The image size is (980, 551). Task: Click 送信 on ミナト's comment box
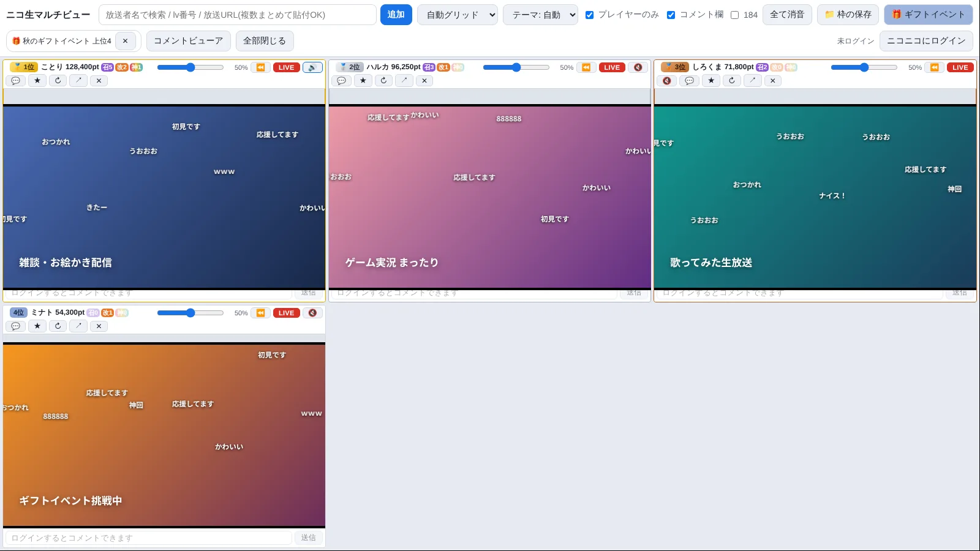point(309,538)
